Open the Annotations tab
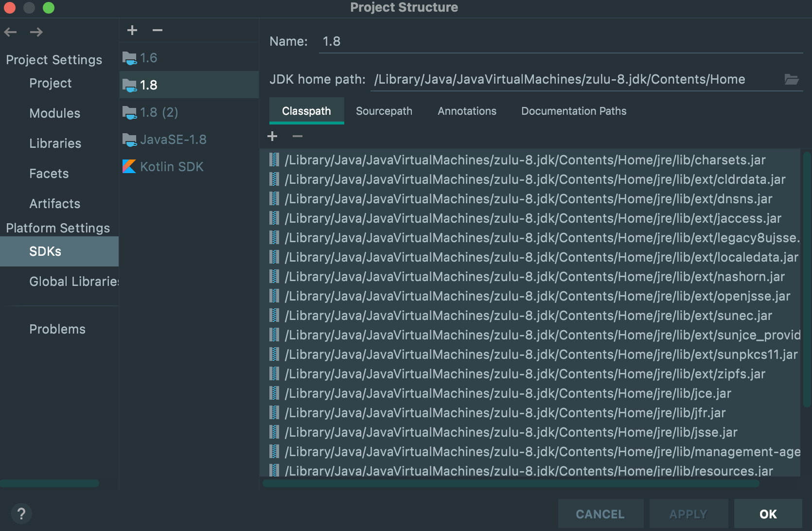This screenshot has height=531, width=812. [467, 111]
